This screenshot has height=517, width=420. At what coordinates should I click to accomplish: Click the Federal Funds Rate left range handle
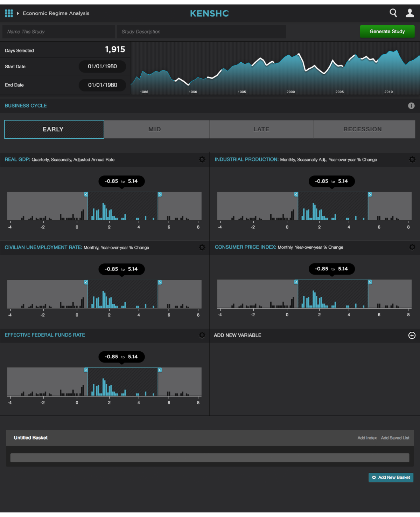[86, 370]
